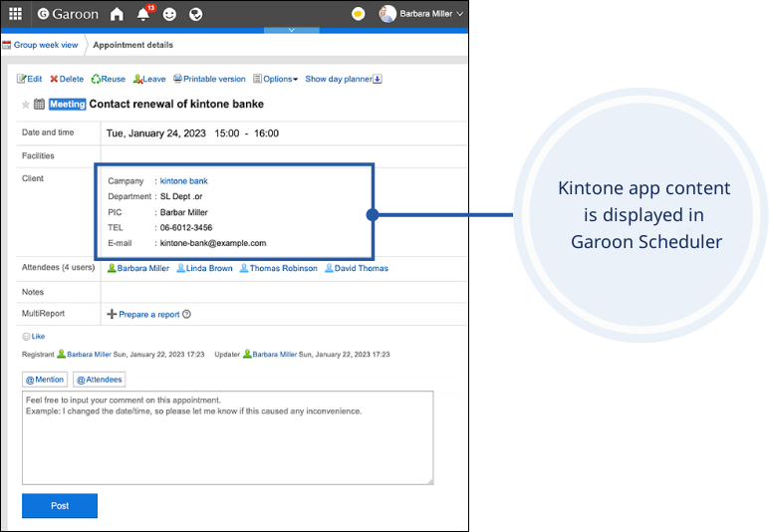Viewport: 769px width, 532px height.
Task: Open the application grid menu
Action: pyautogui.click(x=15, y=14)
